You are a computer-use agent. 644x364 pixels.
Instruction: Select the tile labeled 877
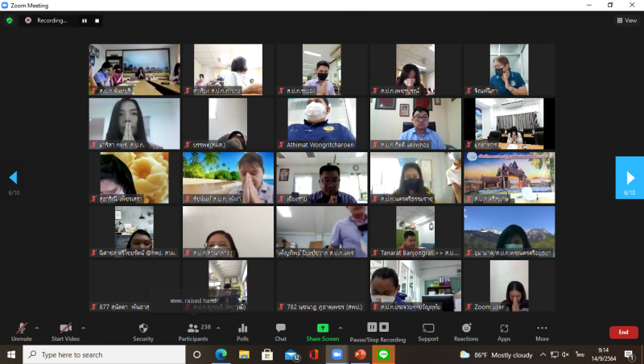[134, 286]
